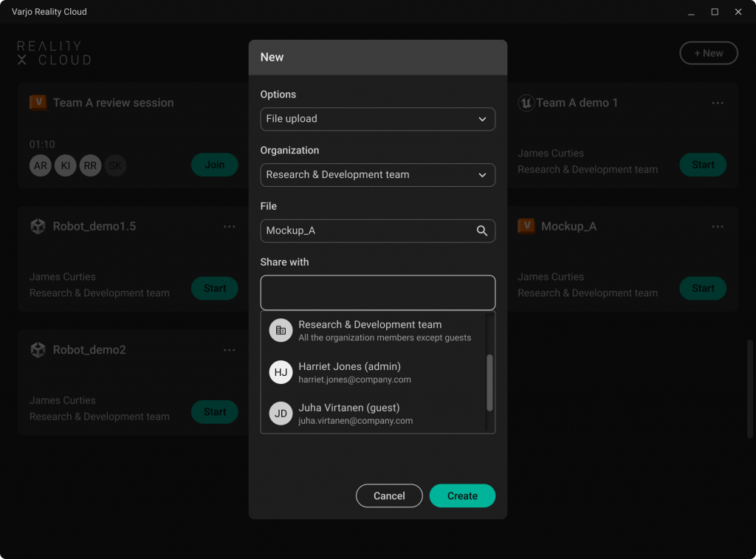Image resolution: width=756 pixels, height=559 pixels.
Task: Focus the Share with input field
Action: point(377,292)
